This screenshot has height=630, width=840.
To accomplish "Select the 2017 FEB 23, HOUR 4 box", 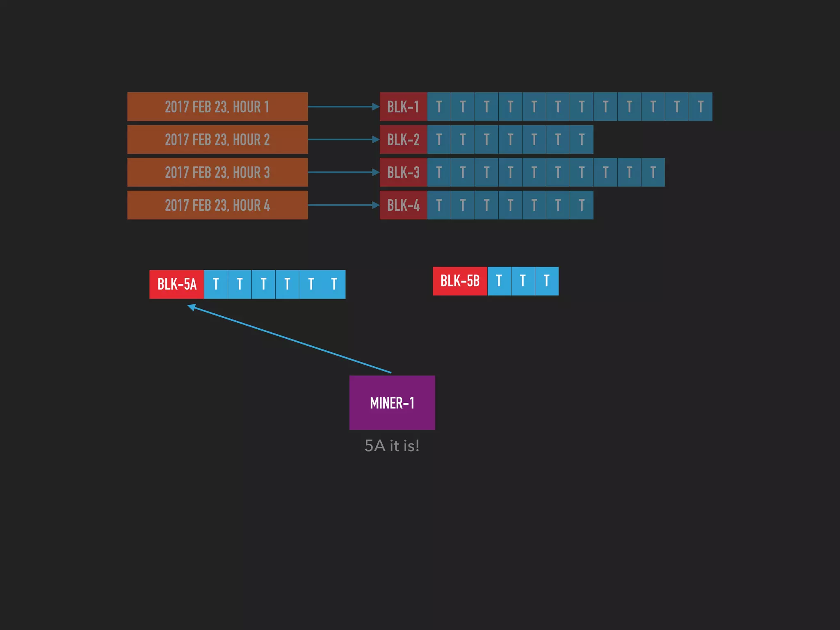I will pos(217,205).
